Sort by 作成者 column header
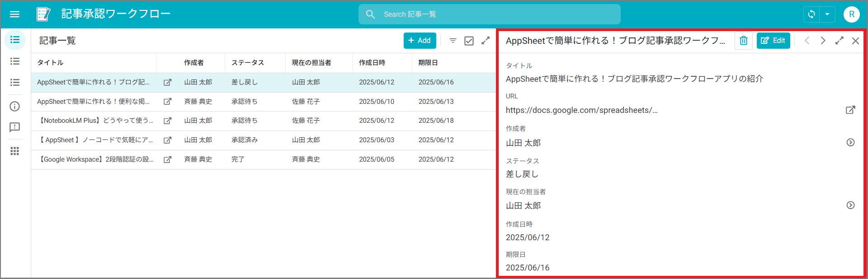Viewport: 868px width, 279px height. (193, 63)
